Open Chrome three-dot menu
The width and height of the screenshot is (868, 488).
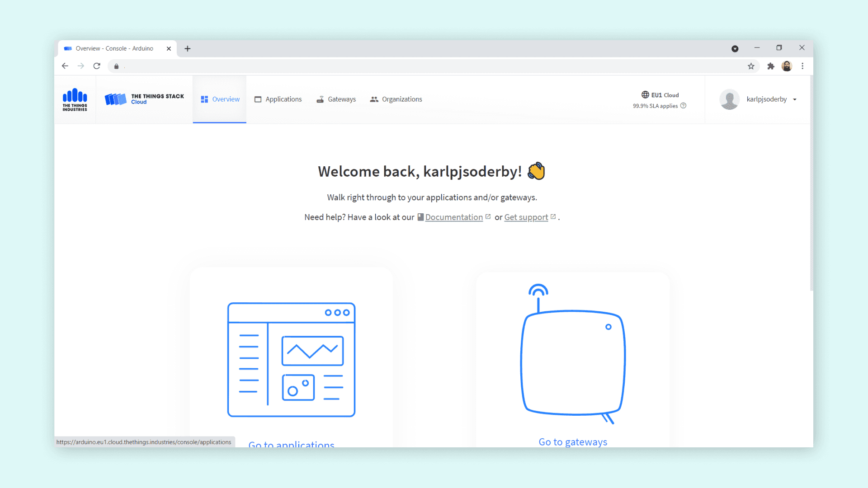(802, 66)
